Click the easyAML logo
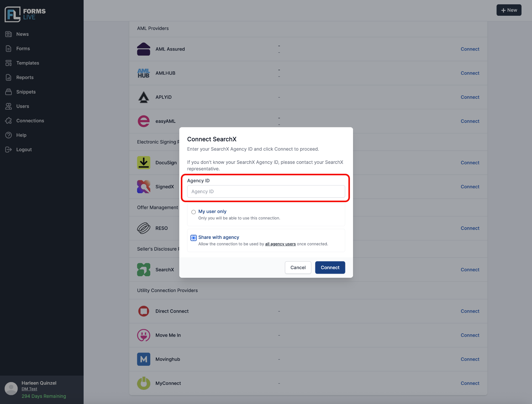Screen dimensions: 532x404 pyautogui.click(x=143, y=121)
